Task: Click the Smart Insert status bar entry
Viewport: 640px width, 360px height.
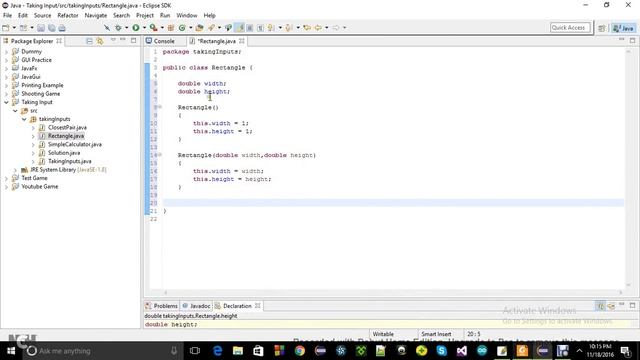Action: click(x=436, y=334)
